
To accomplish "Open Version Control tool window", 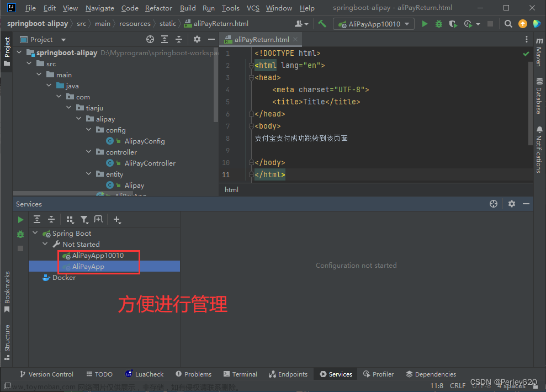I will click(x=47, y=374).
